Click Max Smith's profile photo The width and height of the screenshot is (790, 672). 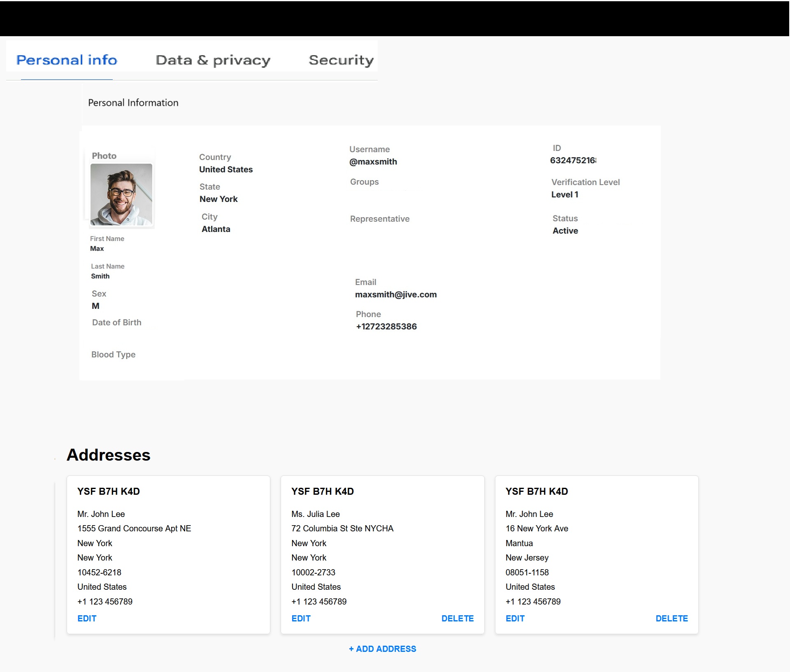pos(121,195)
